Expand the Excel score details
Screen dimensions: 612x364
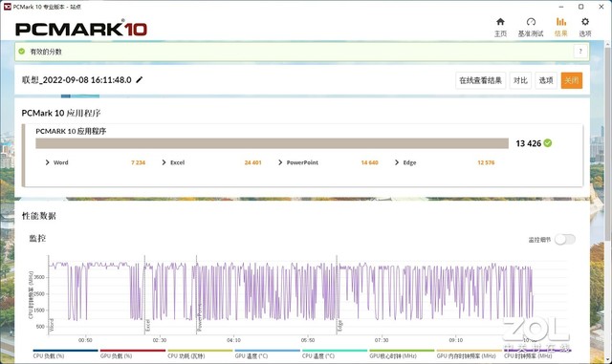tap(164, 162)
